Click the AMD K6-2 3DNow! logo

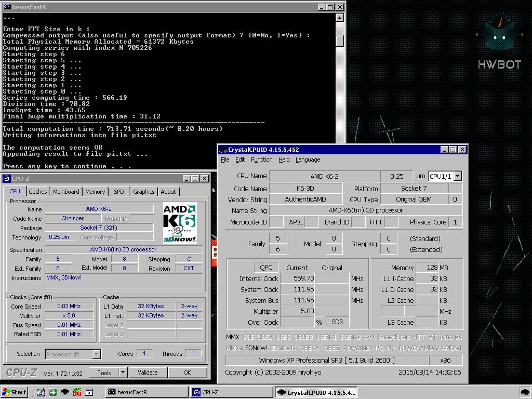coord(179,223)
